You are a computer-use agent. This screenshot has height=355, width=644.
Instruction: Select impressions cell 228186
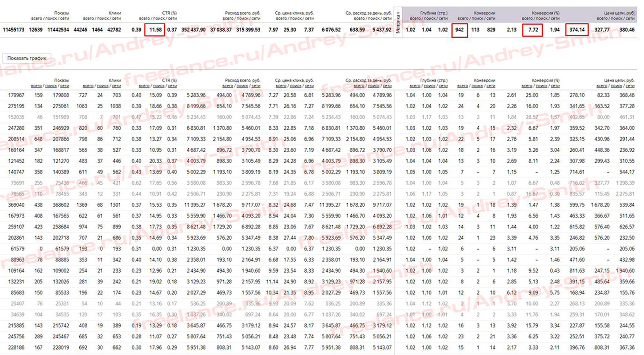[16, 347]
